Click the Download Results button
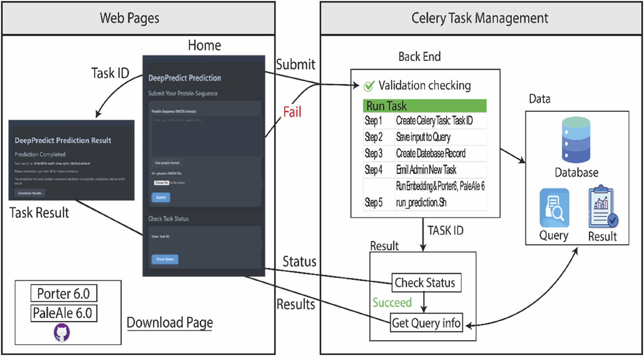 [x=30, y=193]
